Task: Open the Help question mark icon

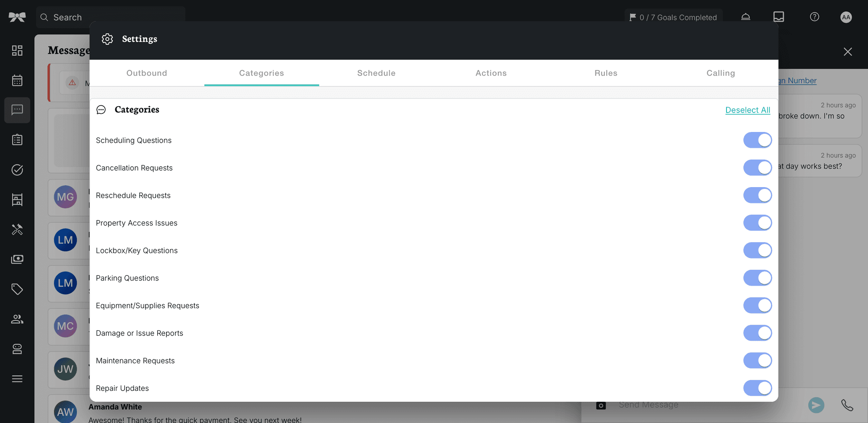Action: 814,17
